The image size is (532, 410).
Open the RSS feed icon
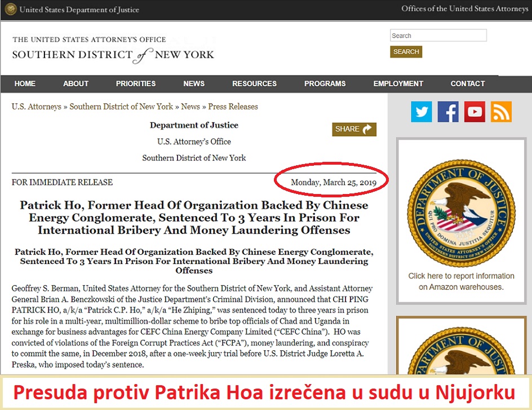(501, 112)
